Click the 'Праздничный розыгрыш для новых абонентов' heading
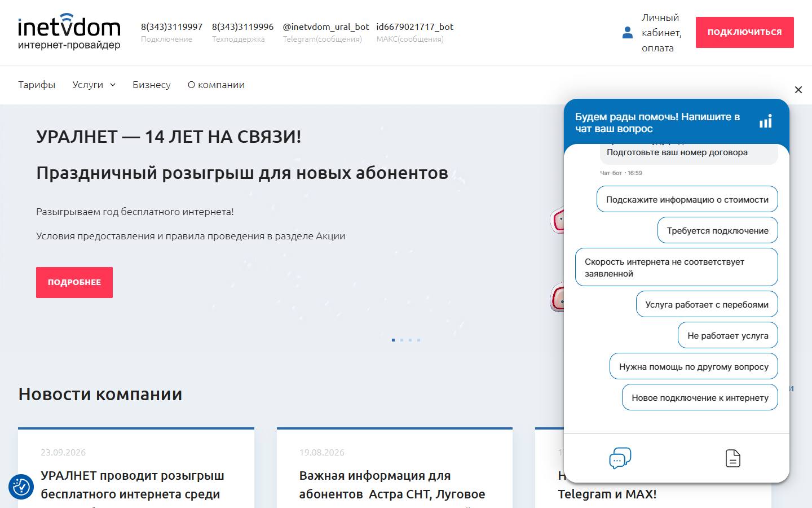812x508 pixels. [242, 173]
